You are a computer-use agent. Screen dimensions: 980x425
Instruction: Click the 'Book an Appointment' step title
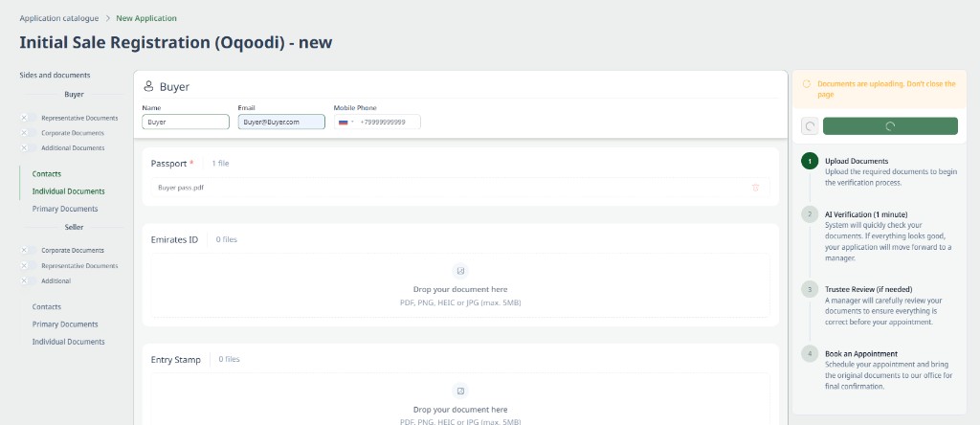[861, 354]
